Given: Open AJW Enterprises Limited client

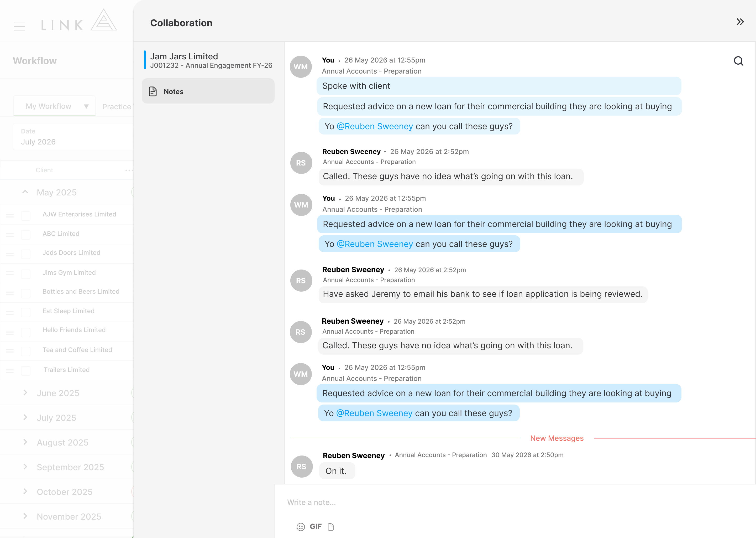Looking at the screenshot, I should (x=80, y=214).
